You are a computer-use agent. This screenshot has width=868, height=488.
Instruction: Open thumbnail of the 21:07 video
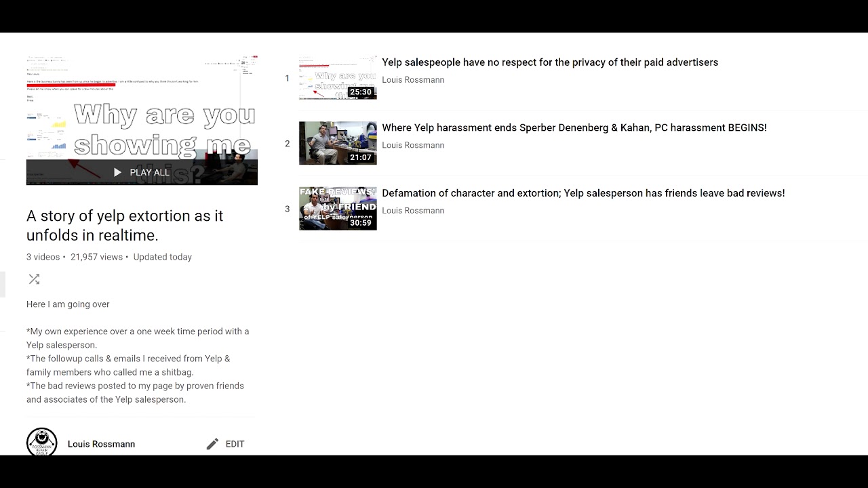338,143
